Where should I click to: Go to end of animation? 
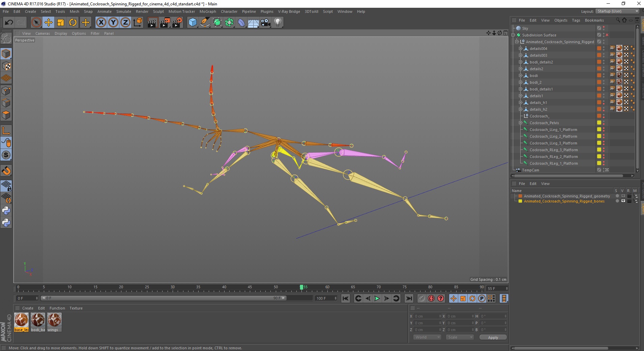pos(409,298)
